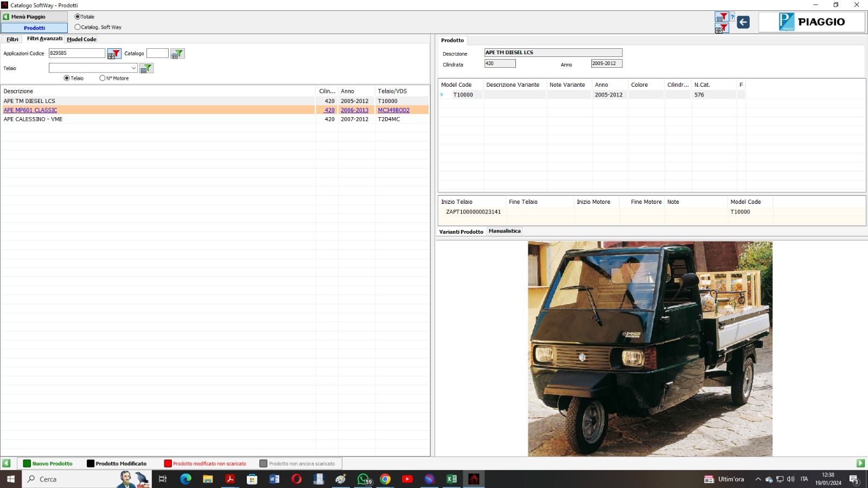Open the APE MP601 CLASSIC link
This screenshot has width=868, height=488.
[x=30, y=110]
